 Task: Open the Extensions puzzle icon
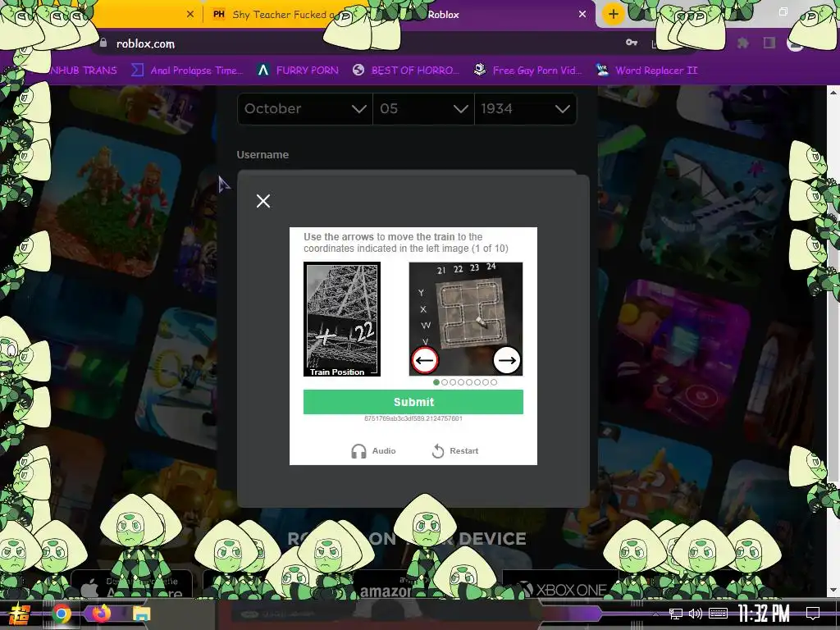click(743, 43)
